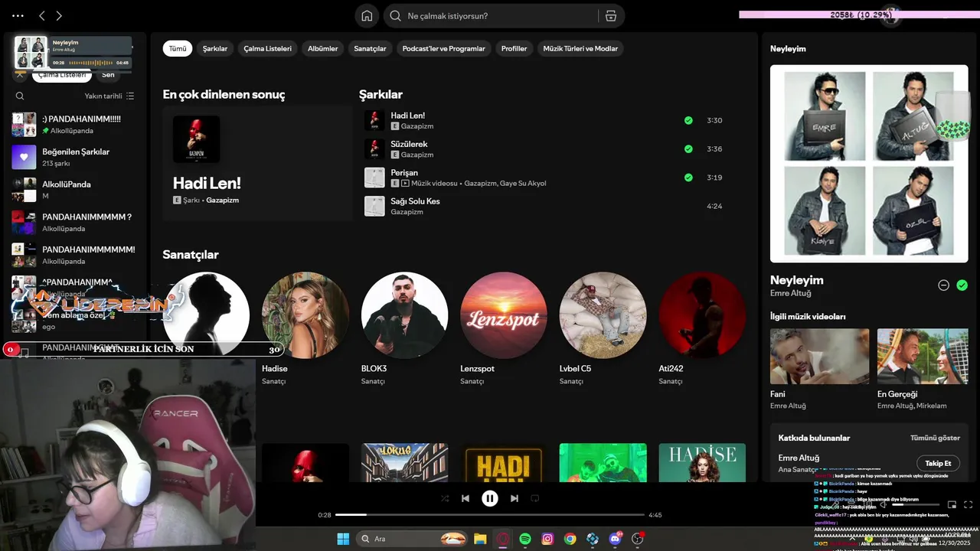This screenshot has width=980, height=551.
Task: Go back with the left arrow
Action: click(42, 15)
